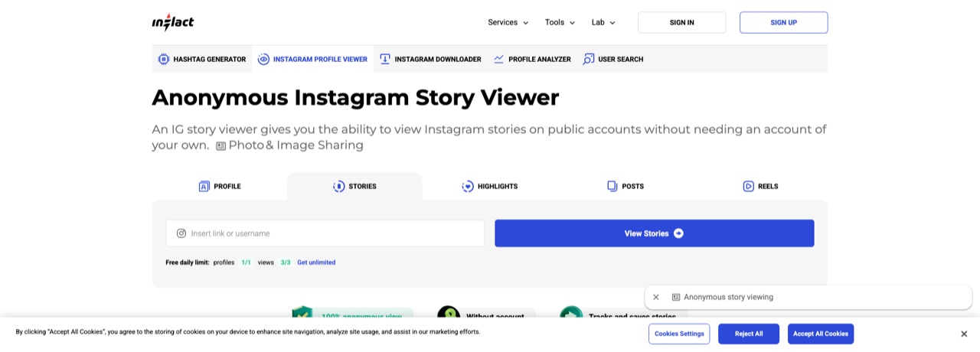The width and height of the screenshot is (980, 352).
Task: Dismiss the cookie banner with X
Action: point(964,334)
